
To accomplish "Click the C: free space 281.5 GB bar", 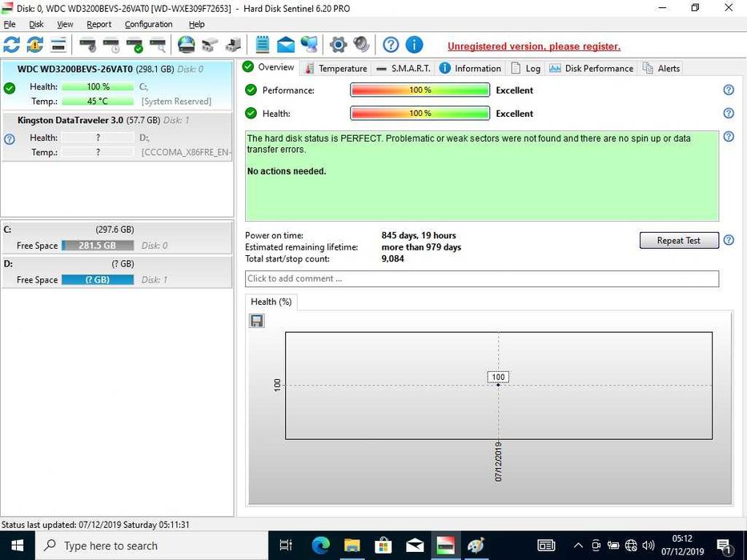I will point(98,246).
